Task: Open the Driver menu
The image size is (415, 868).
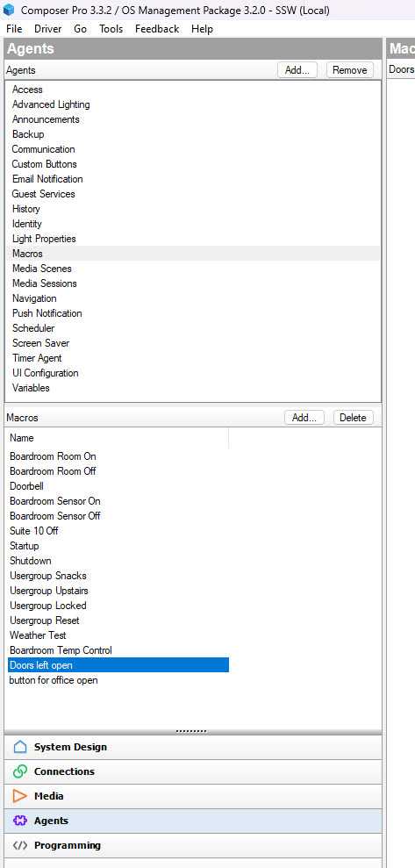Action: tap(48, 29)
